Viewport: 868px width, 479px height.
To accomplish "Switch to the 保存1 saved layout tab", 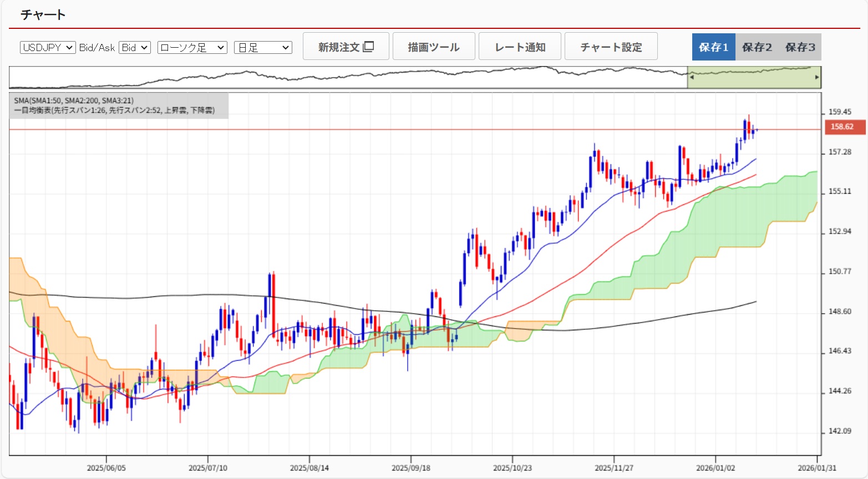I will click(x=713, y=47).
